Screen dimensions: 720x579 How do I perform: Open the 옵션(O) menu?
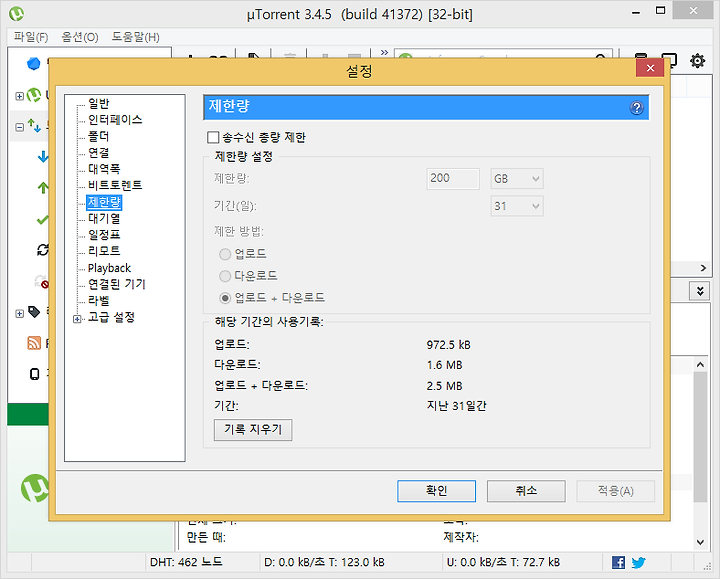80,37
